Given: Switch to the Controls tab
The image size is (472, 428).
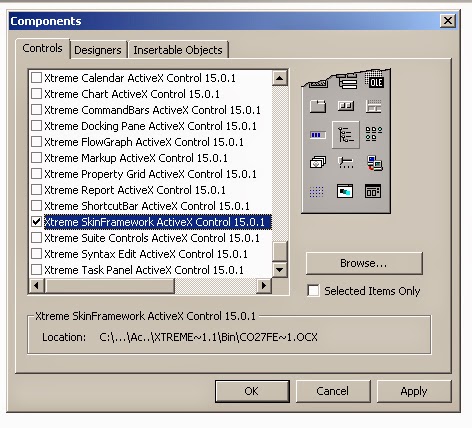Looking at the screenshot, I should coord(42,48).
